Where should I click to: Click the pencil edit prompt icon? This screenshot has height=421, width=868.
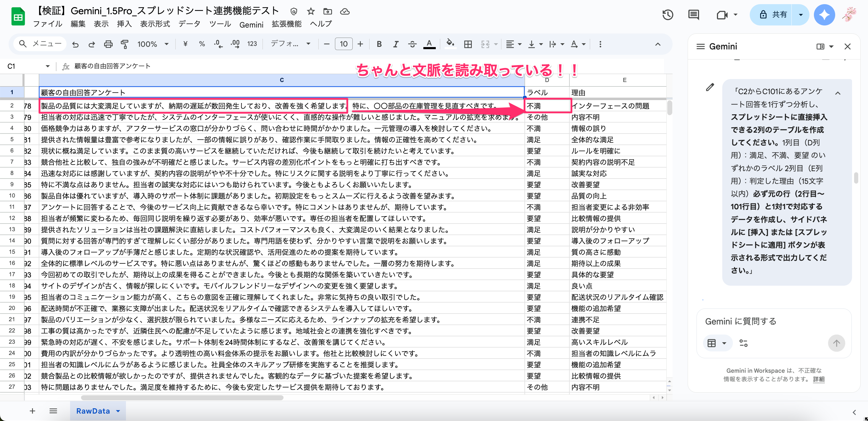tap(710, 87)
